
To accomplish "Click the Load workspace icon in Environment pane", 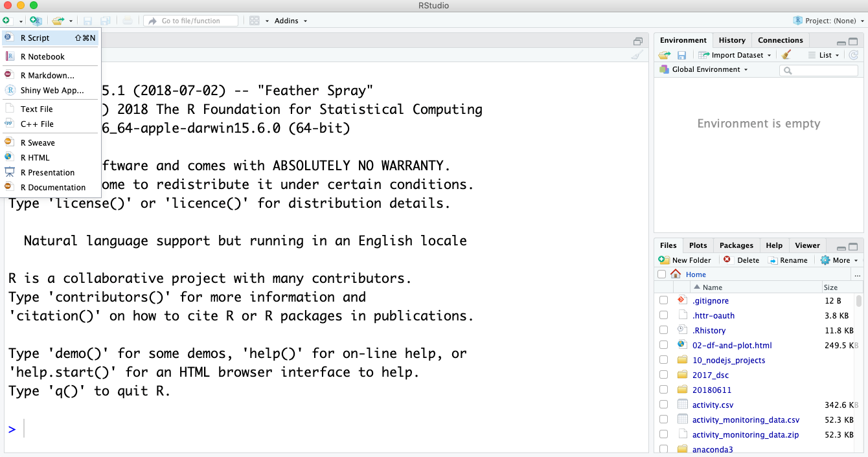I will click(x=665, y=55).
